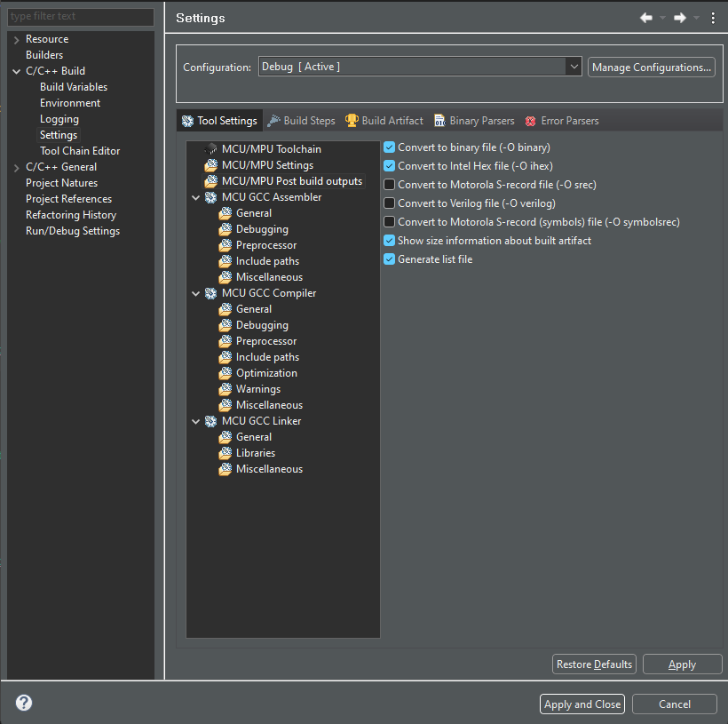
Task: Click the MCU GCC Linker tool icon
Action: click(x=210, y=421)
